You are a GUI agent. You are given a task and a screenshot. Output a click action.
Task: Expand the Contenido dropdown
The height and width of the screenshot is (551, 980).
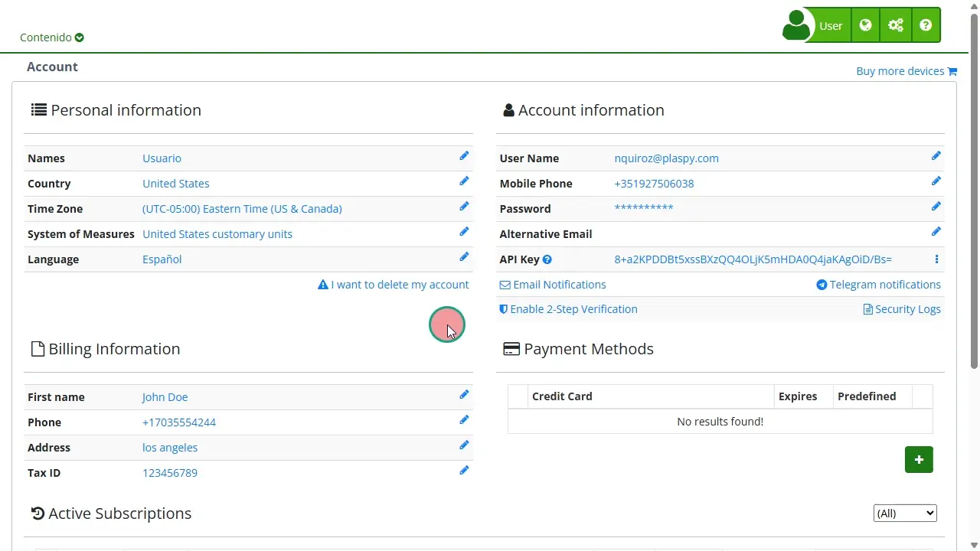click(52, 37)
